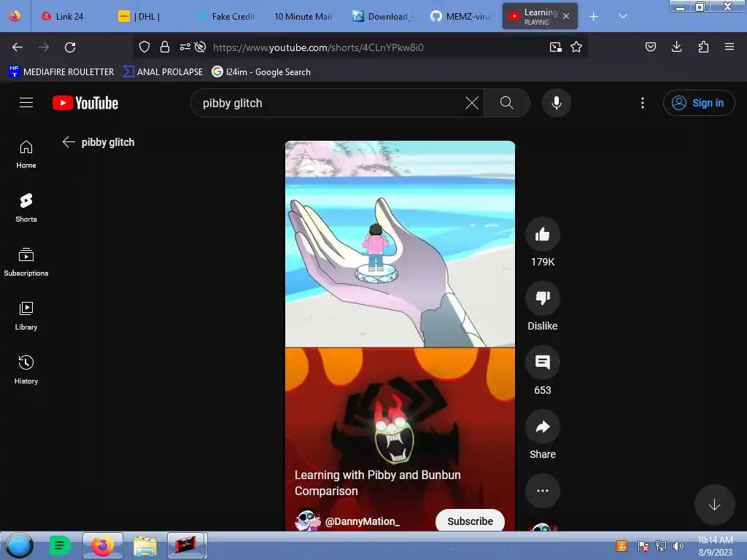The image size is (747, 560).
Task: Open the Short's more actions ellipsis button
Action: [x=543, y=491]
